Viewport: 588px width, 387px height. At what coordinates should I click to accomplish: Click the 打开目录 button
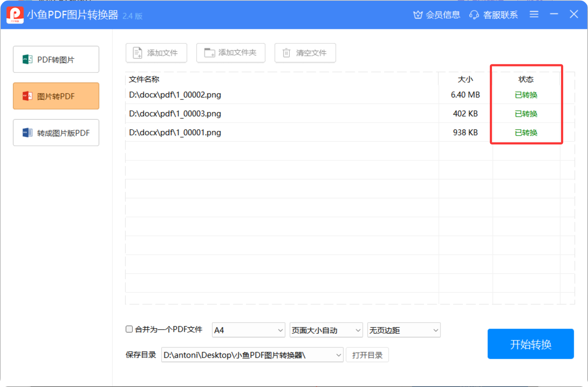tap(367, 355)
